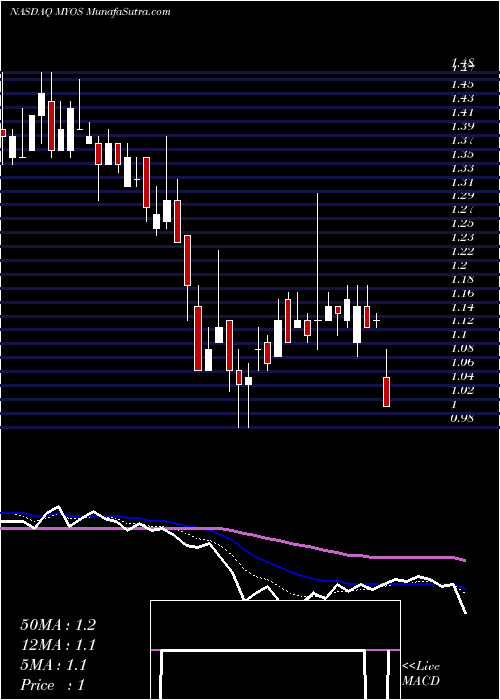Select the 1.23 price axis label

coord(462,237)
